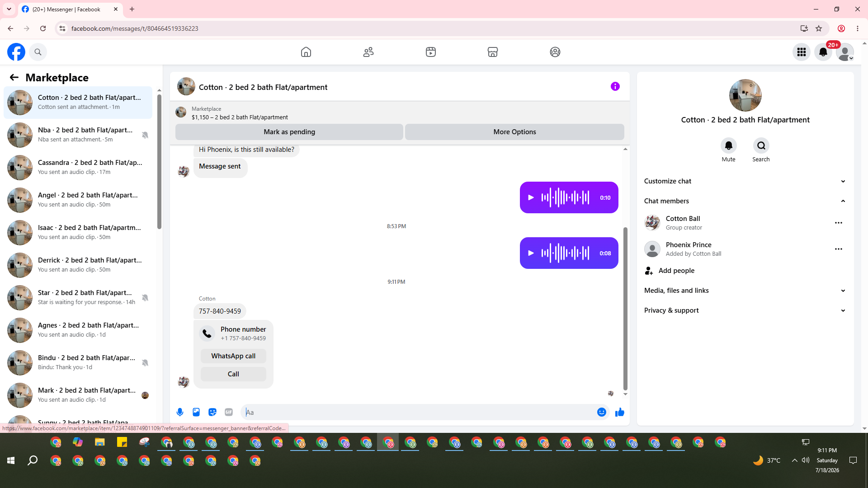
Task: Play the 0:10 audio clip
Action: [531, 197]
